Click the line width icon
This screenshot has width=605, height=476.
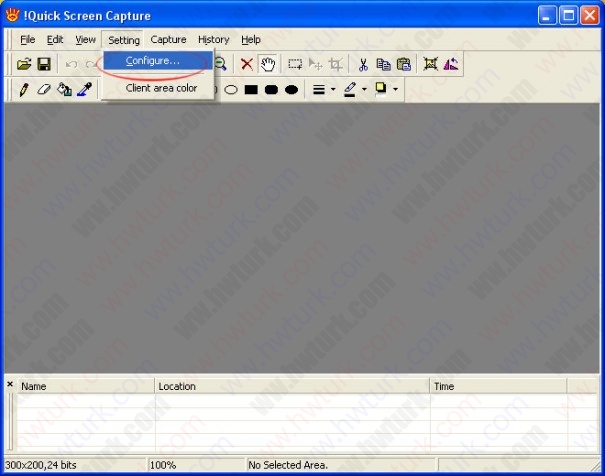(319, 90)
